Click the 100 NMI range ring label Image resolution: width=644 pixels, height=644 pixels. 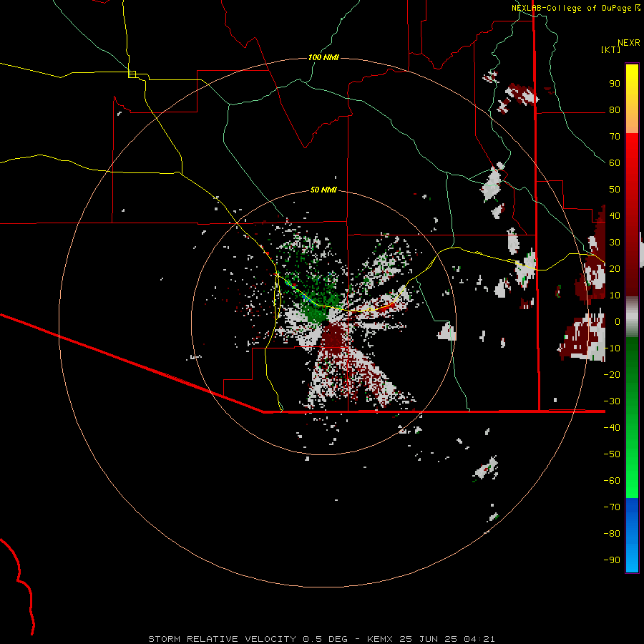323,57
